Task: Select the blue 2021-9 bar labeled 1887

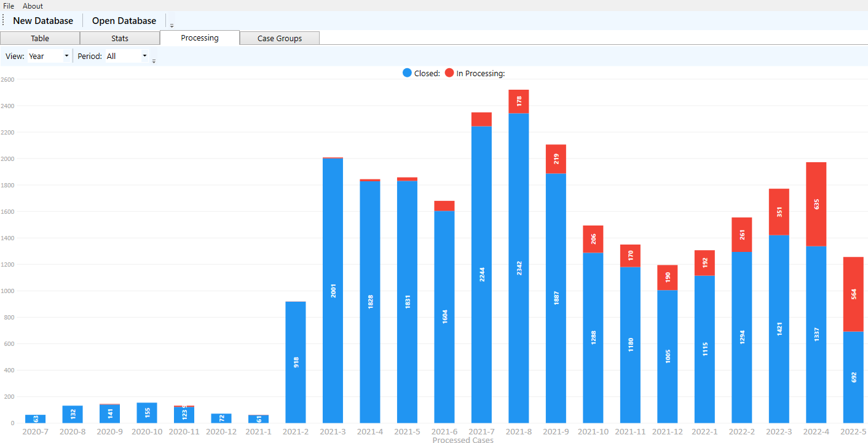Action: click(556, 298)
